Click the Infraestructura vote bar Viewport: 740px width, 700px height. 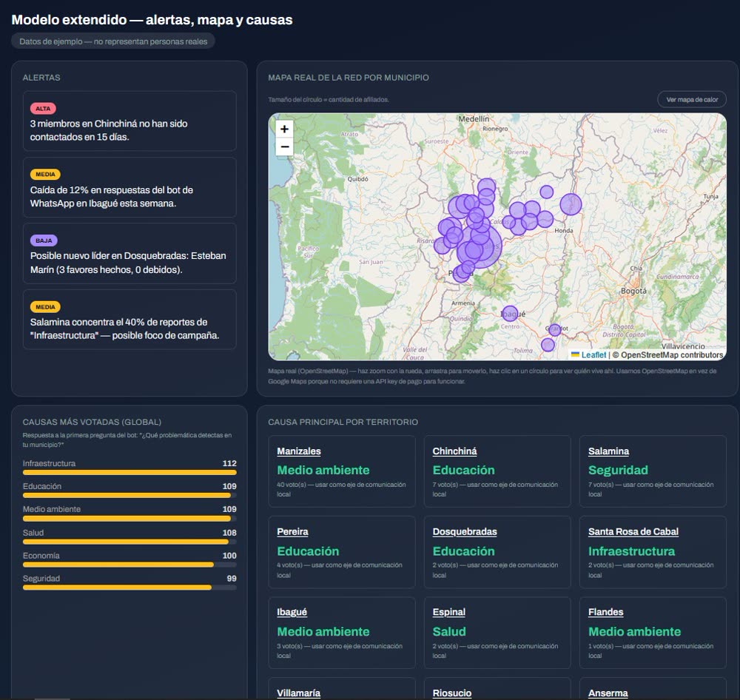click(129, 472)
